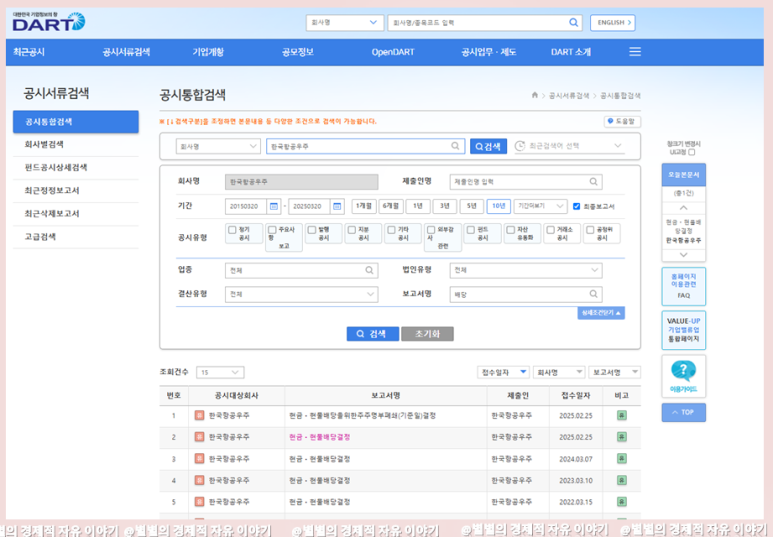773x537 pixels.
Task: Click the green 유 icon in the 2024.03.07 row
Action: 622,459
